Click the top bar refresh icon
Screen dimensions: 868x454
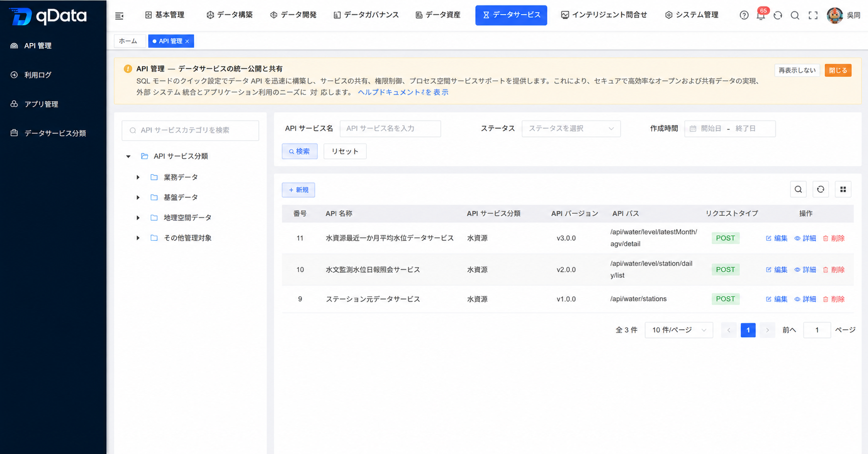pos(778,16)
